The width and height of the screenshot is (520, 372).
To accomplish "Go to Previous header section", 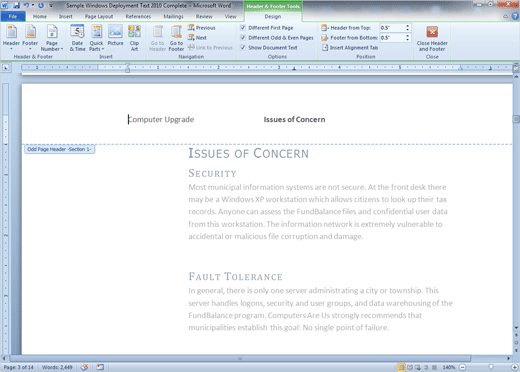I will tap(202, 28).
